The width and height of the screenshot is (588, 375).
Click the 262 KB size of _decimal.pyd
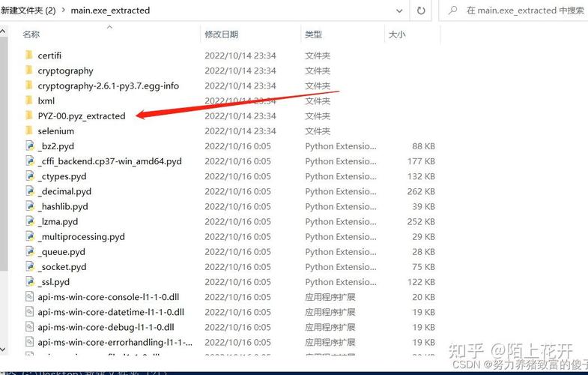tap(421, 191)
